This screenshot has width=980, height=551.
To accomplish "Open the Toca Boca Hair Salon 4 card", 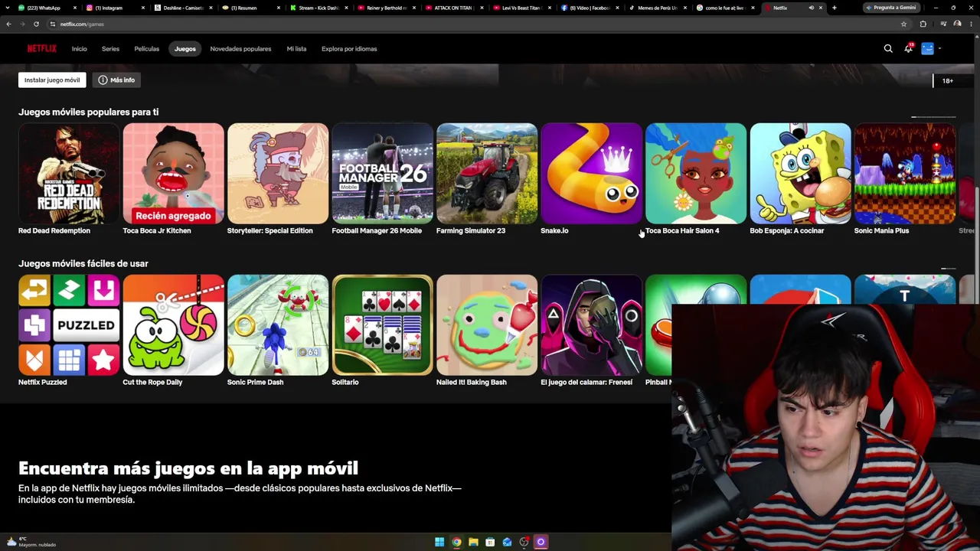I will pos(696,173).
